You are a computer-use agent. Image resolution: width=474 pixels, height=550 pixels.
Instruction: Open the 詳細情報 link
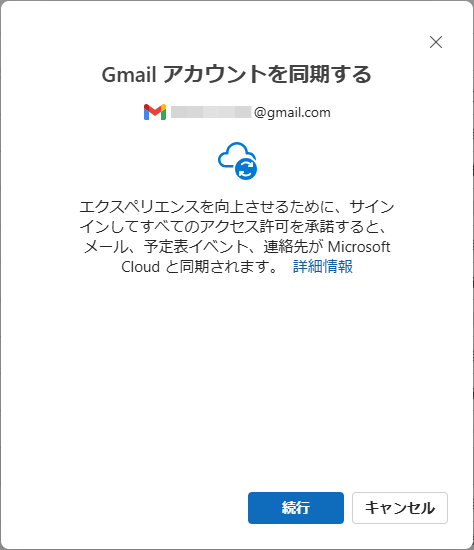coord(323,267)
